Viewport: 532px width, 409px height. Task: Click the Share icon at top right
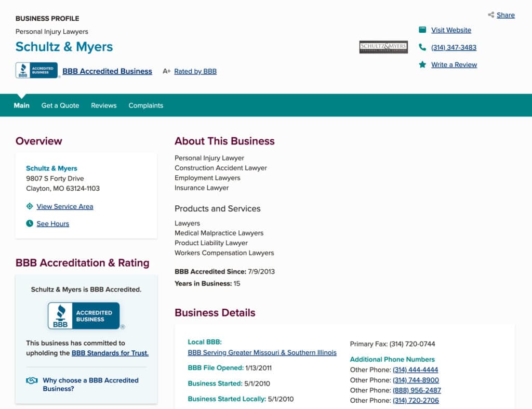pyautogui.click(x=490, y=15)
